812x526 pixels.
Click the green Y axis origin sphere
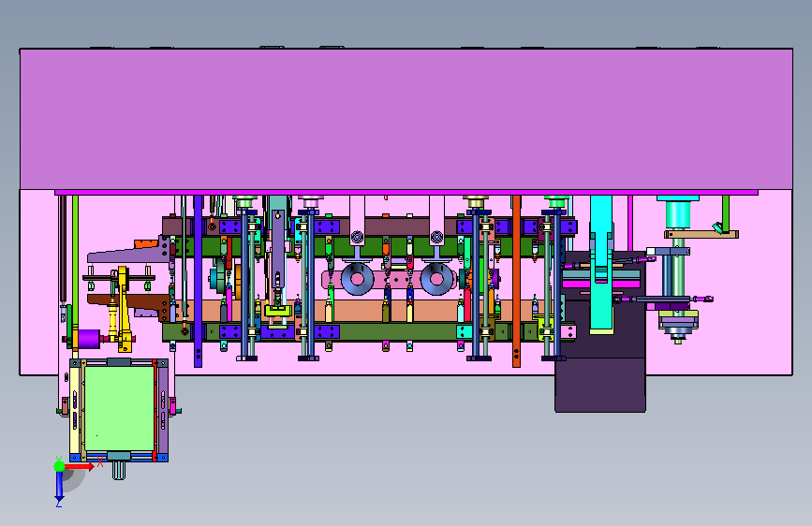60,466
